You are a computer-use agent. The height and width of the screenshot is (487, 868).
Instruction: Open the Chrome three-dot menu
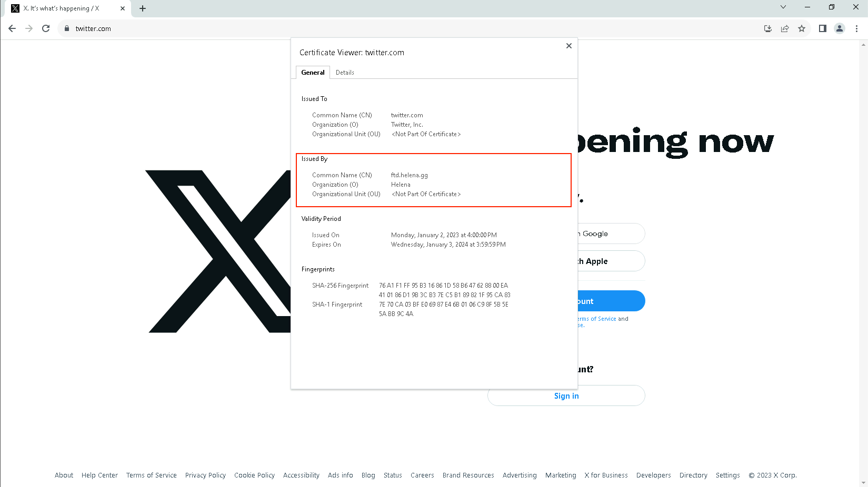(x=856, y=28)
